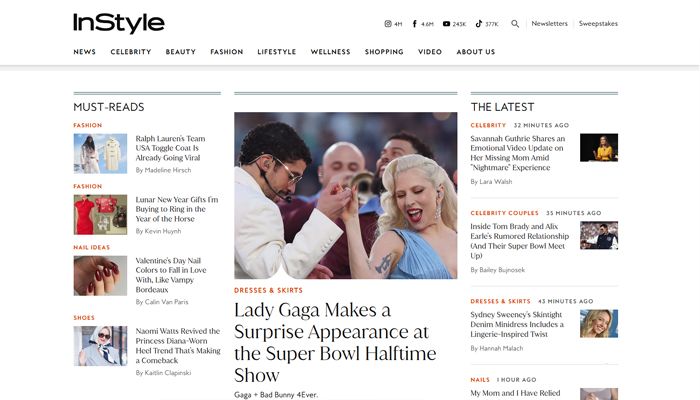Viewport: 700px width, 400px height.
Task: Go to the Shopping section
Action: click(384, 52)
